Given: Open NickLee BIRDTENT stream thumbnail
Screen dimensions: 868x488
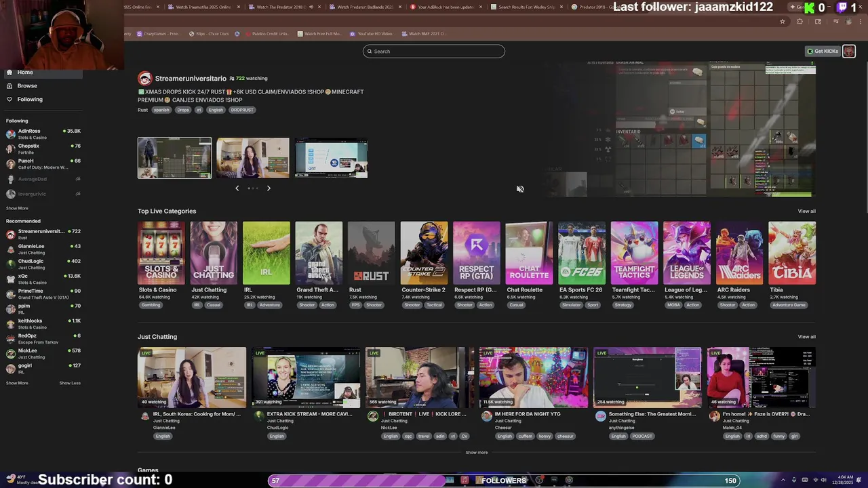Looking at the screenshot, I should point(420,378).
